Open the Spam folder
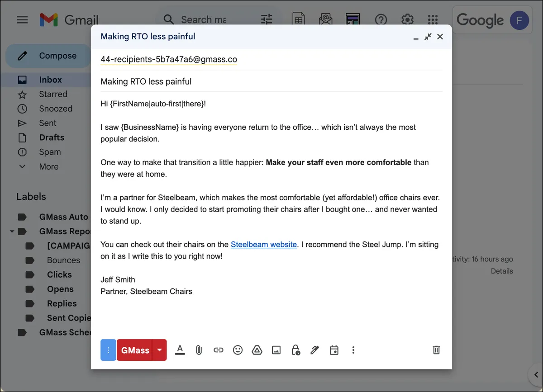The height and width of the screenshot is (392, 543). pyautogui.click(x=50, y=152)
